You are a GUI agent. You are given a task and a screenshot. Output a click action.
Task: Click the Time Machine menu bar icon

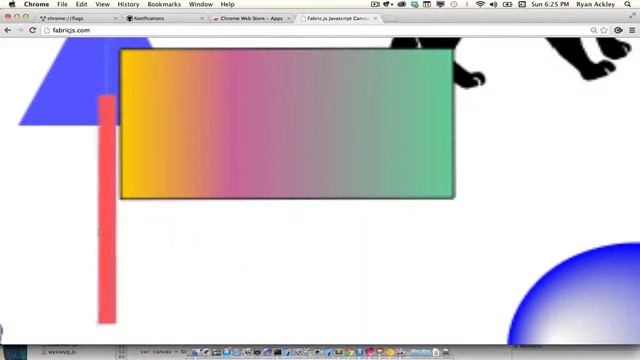[454, 4]
